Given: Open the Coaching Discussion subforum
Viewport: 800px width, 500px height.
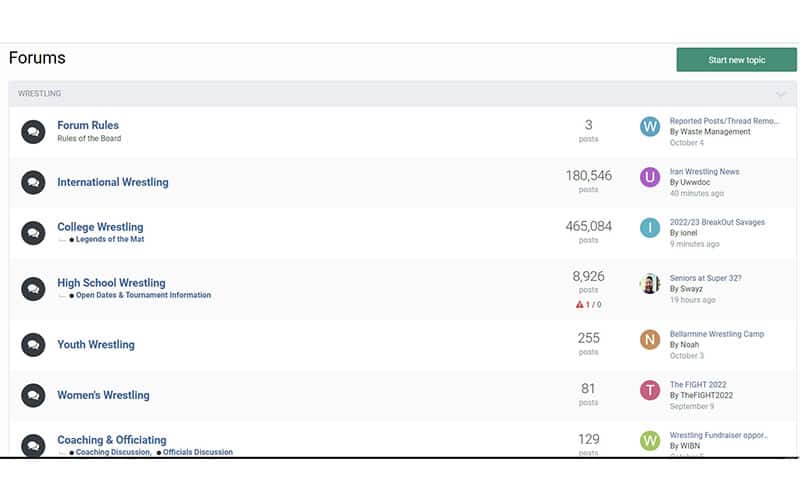Looking at the screenshot, I should 112,452.
